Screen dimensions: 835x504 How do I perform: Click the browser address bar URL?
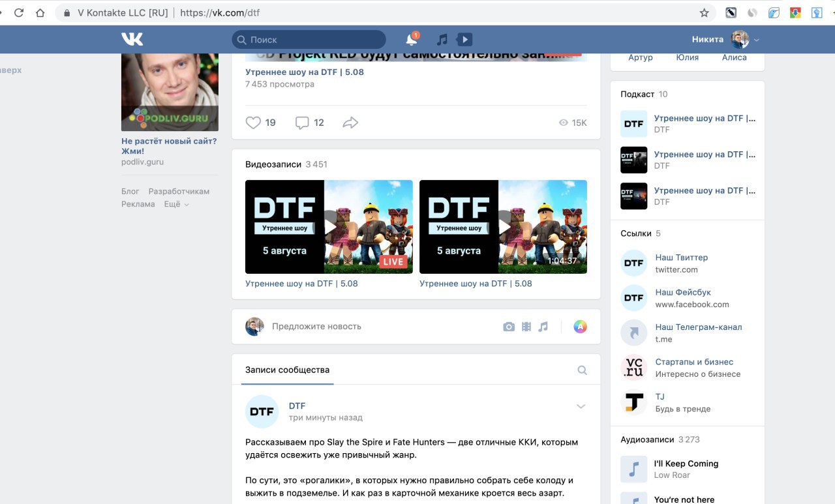click(x=219, y=12)
